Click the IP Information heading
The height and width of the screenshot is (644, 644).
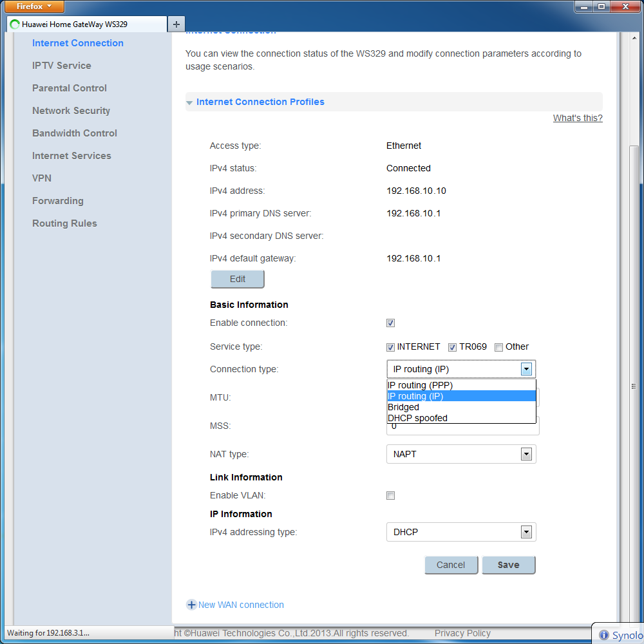(x=241, y=514)
